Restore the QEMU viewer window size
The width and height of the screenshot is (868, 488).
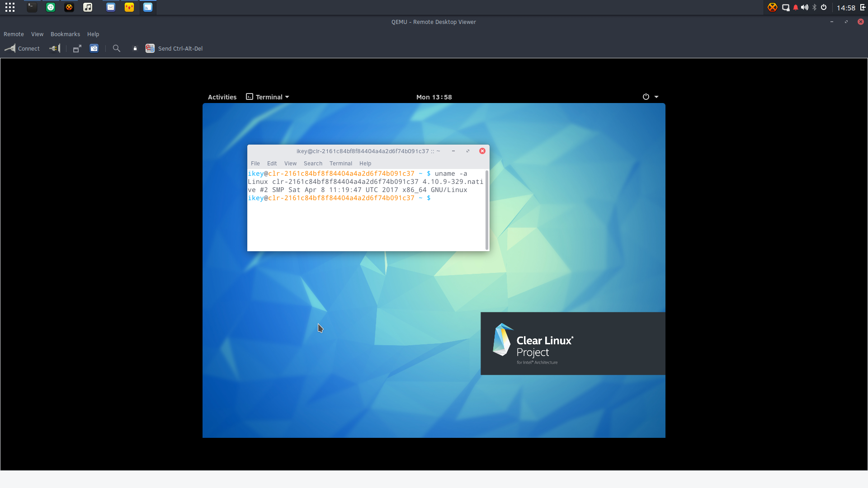pyautogui.click(x=846, y=22)
